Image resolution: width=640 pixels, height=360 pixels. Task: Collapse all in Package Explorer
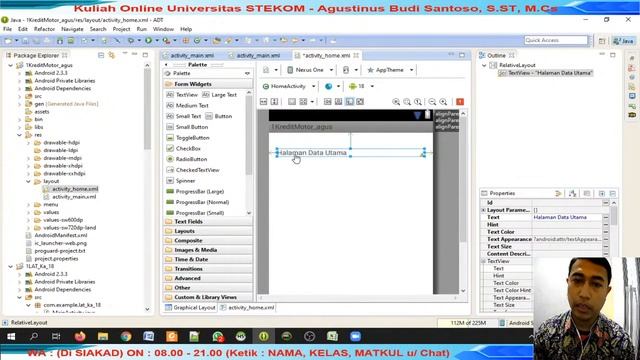pos(101,55)
